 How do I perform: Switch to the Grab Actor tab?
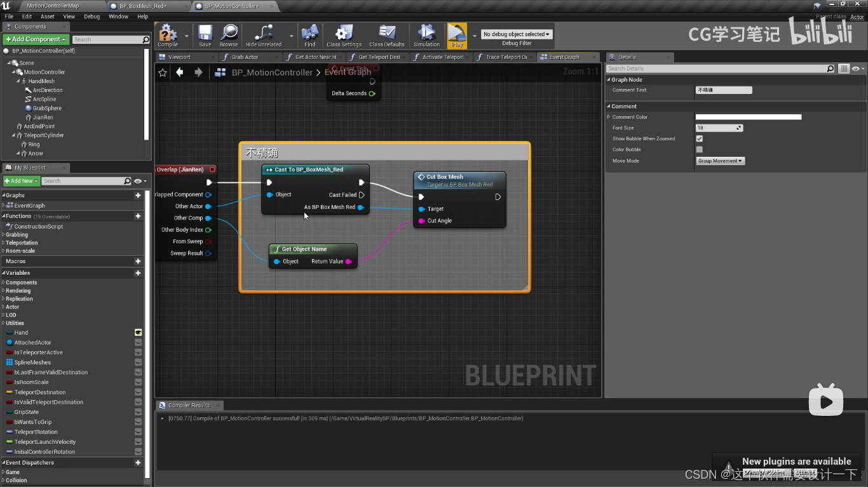[245, 57]
